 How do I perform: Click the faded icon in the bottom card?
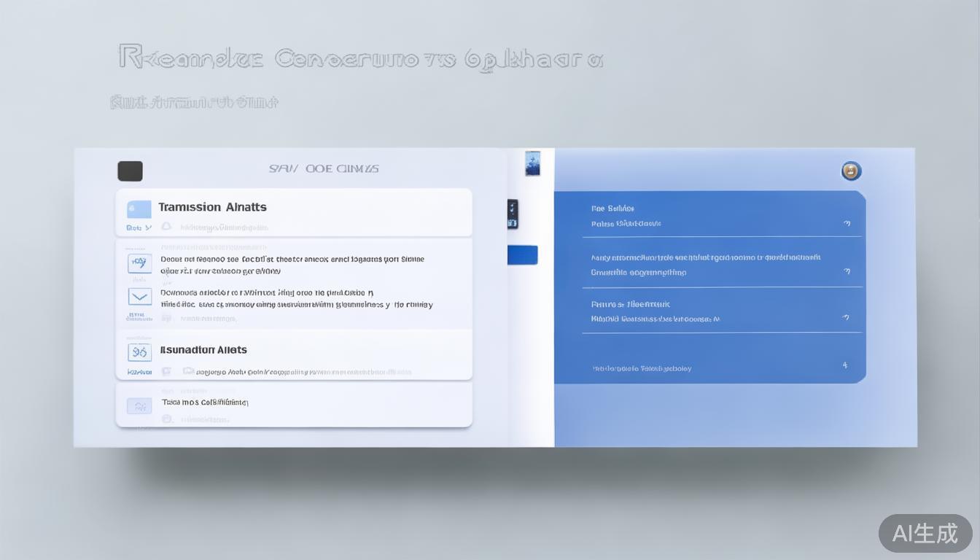139,406
